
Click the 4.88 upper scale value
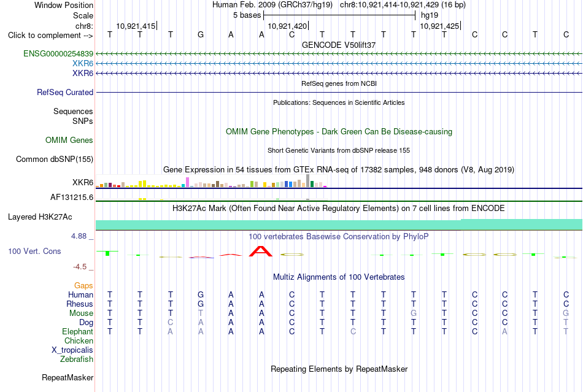point(79,236)
